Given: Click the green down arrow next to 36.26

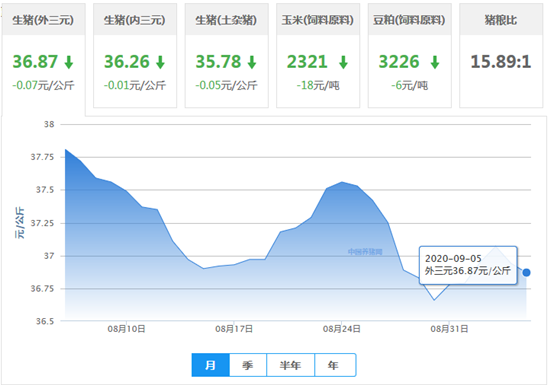Looking at the screenshot, I should (161, 62).
